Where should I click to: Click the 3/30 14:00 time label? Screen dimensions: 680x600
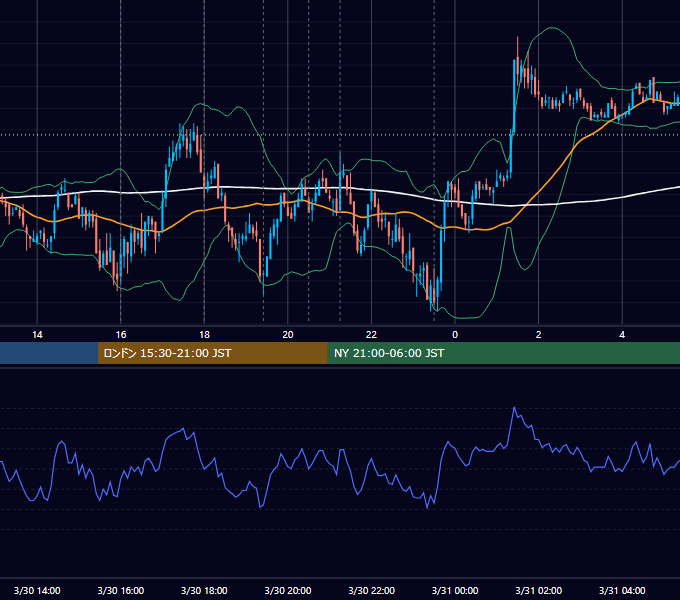click(37, 590)
